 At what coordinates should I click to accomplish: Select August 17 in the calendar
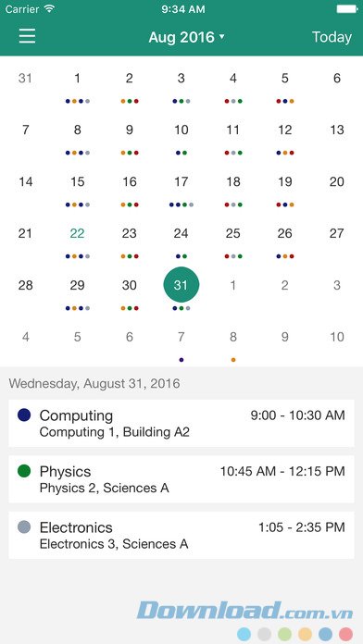pyautogui.click(x=181, y=181)
